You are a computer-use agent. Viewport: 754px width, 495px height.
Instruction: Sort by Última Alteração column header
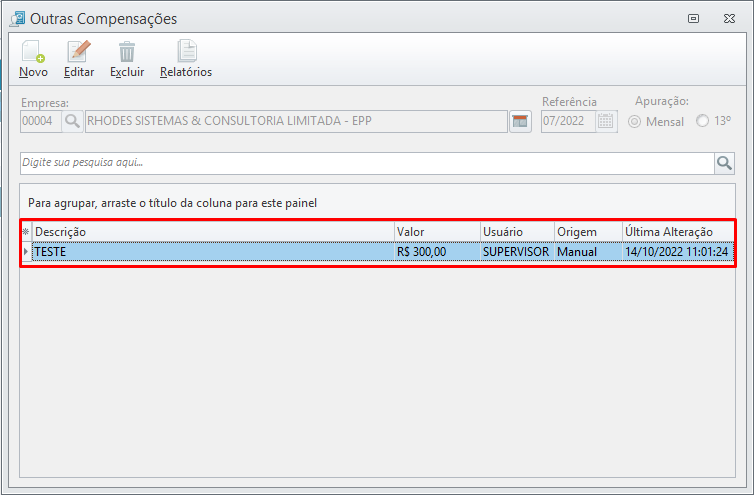pos(678,232)
